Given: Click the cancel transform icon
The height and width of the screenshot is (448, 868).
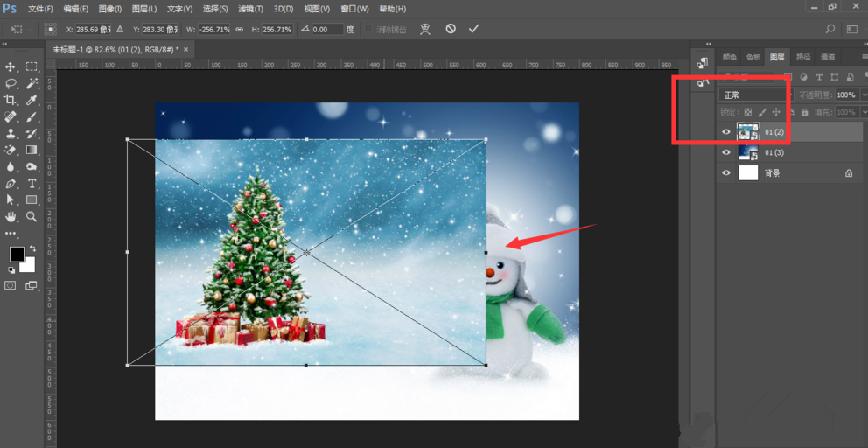Looking at the screenshot, I should point(451,29).
